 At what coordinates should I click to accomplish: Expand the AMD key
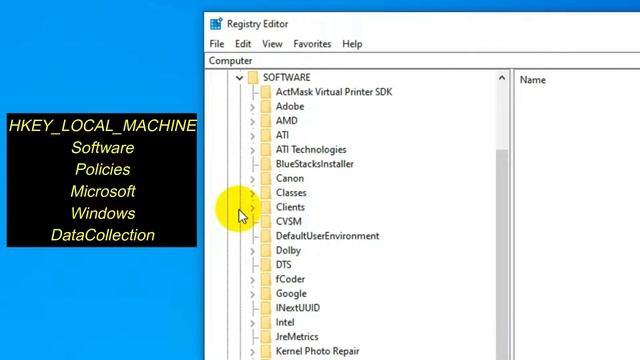pos(252,122)
